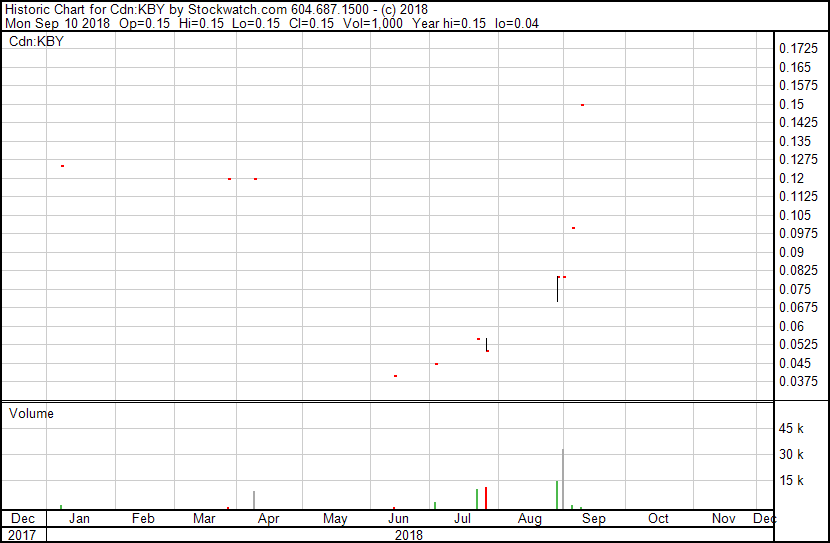Select the January 0.125 price point

(62, 166)
